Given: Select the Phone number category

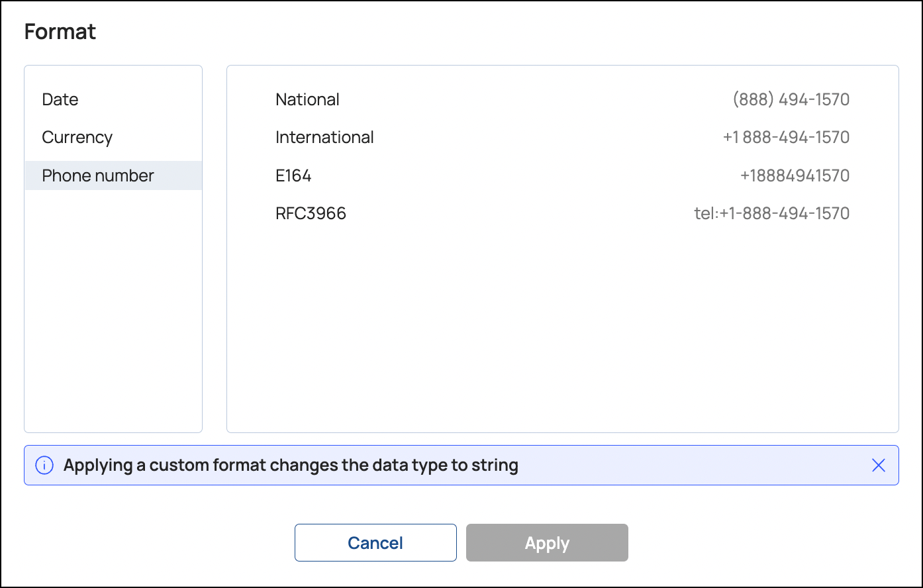Looking at the screenshot, I should click(98, 175).
